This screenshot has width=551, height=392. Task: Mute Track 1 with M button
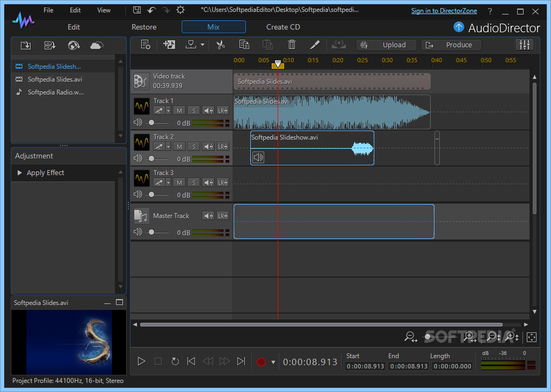(179, 111)
